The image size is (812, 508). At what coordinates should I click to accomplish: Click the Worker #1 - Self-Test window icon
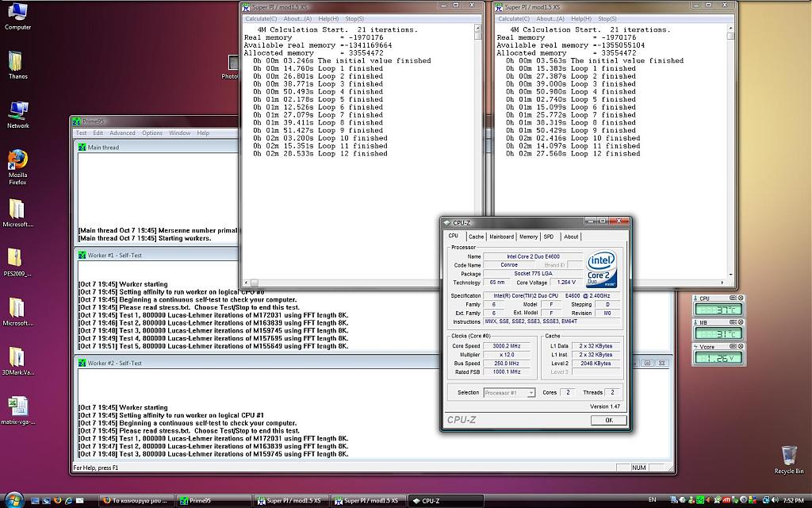click(82, 255)
